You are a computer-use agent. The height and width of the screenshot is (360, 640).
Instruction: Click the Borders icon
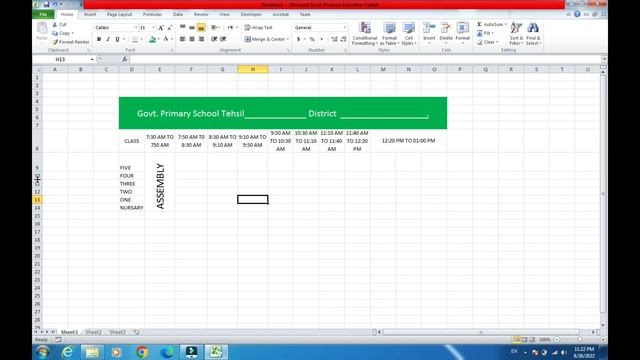click(135, 39)
